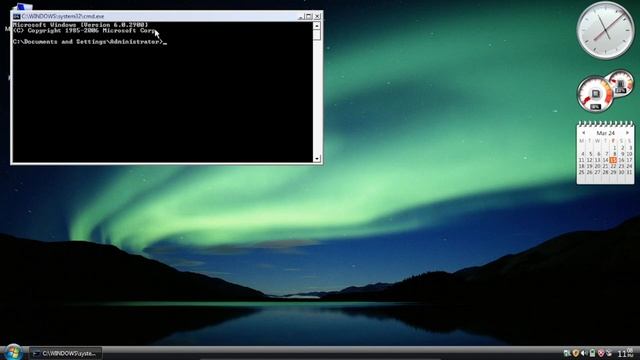Click the red shield tray icon
This screenshot has height=360, width=640.
click(601, 353)
